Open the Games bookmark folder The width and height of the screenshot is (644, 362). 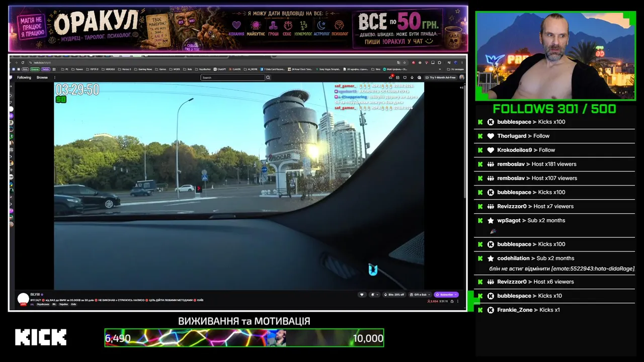point(160,69)
